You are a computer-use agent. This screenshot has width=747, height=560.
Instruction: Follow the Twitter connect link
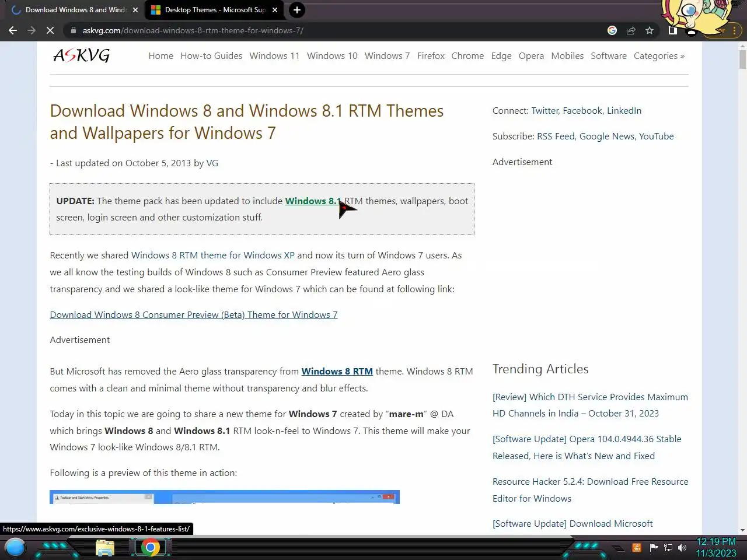coord(544,111)
